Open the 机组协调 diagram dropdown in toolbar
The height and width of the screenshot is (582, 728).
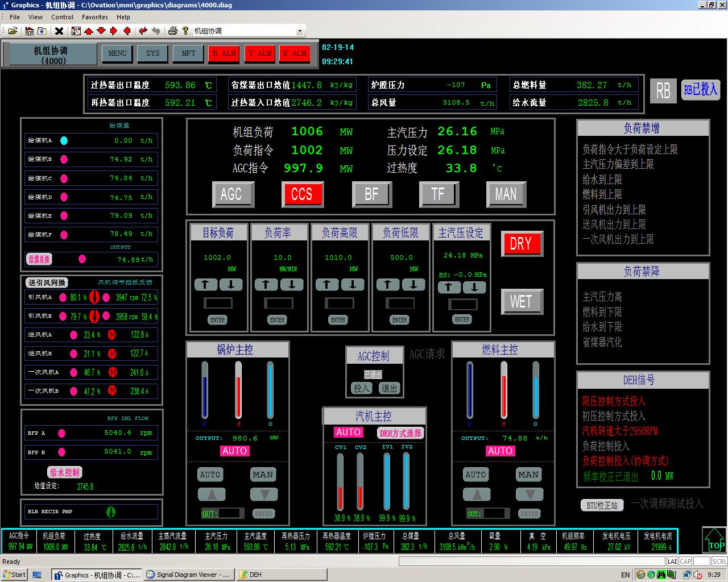coord(300,31)
